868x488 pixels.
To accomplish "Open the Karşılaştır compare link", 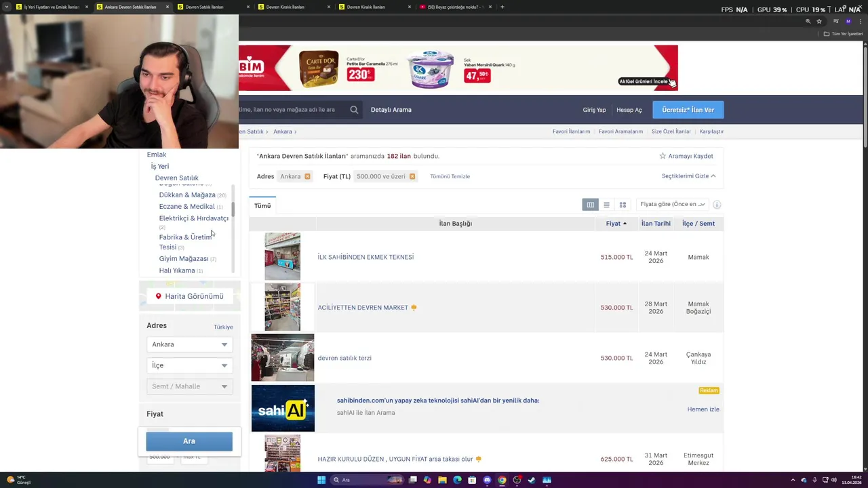I will [x=711, y=131].
